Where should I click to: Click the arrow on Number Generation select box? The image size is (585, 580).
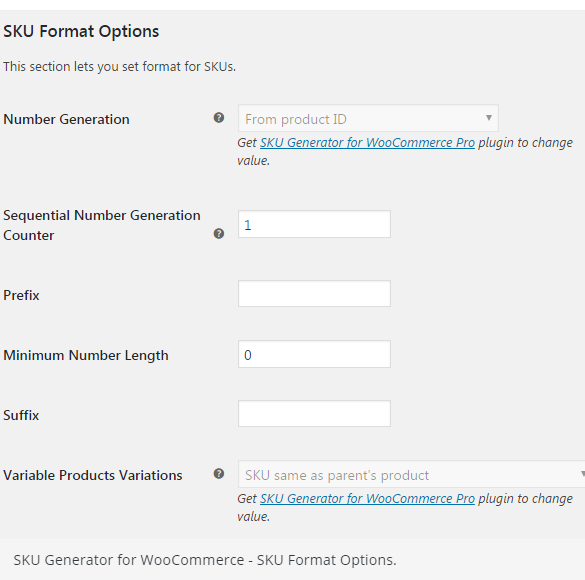[x=488, y=118]
